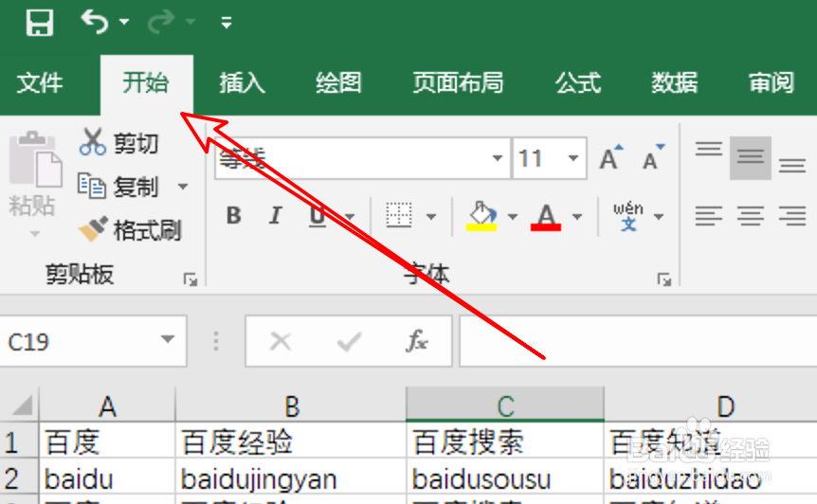Apply red font color A
Image resolution: width=817 pixels, height=504 pixels.
click(546, 217)
